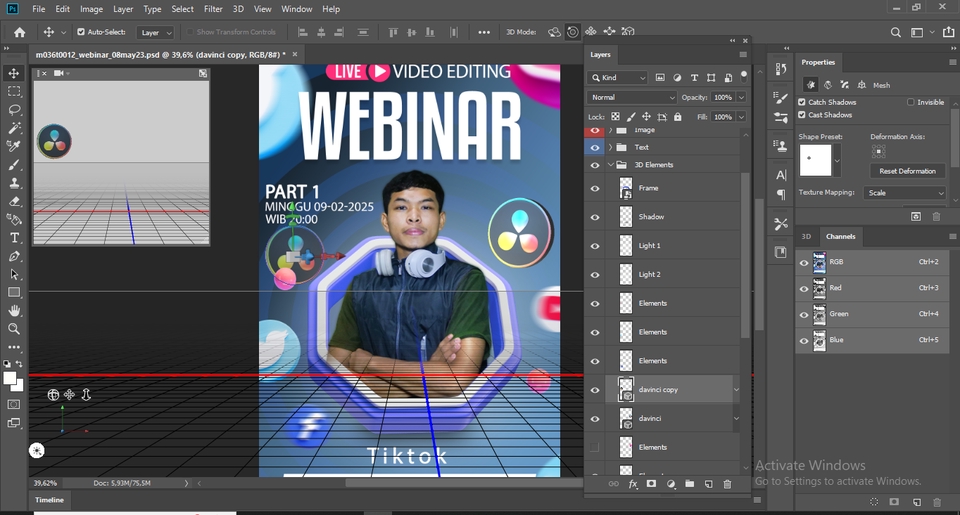960x515 pixels.
Task: Toggle Quick Mask mode icon
Action: click(x=13, y=405)
